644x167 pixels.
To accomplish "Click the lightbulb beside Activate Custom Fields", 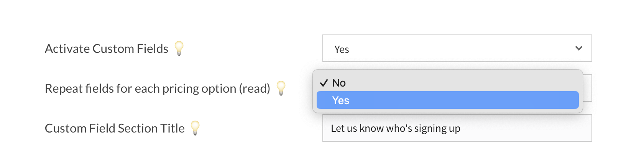I will pyautogui.click(x=179, y=48).
